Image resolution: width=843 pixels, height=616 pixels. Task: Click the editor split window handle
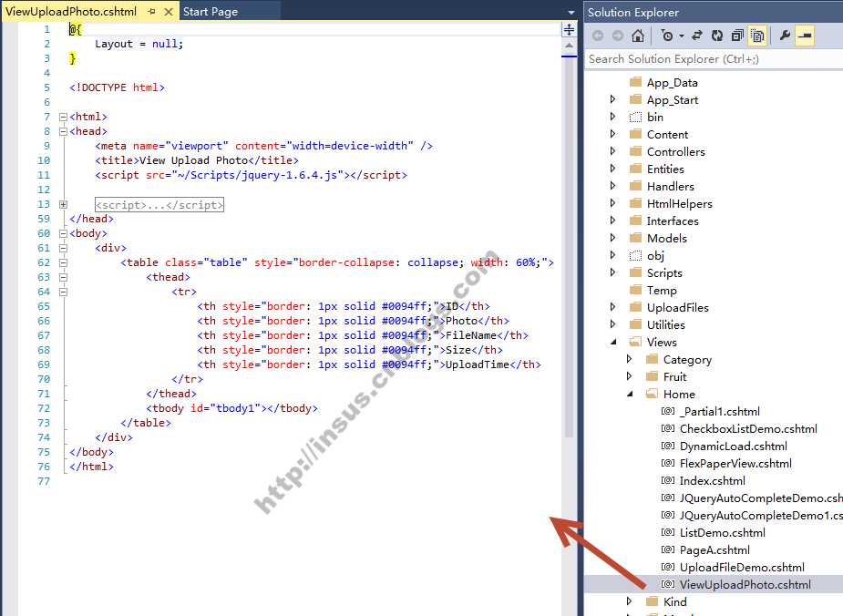point(569,29)
